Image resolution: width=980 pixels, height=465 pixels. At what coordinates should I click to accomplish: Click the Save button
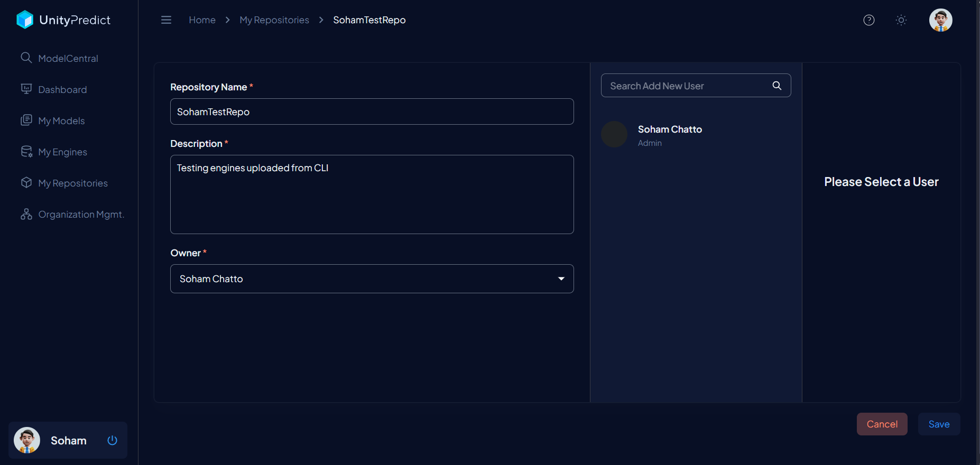pos(939,424)
